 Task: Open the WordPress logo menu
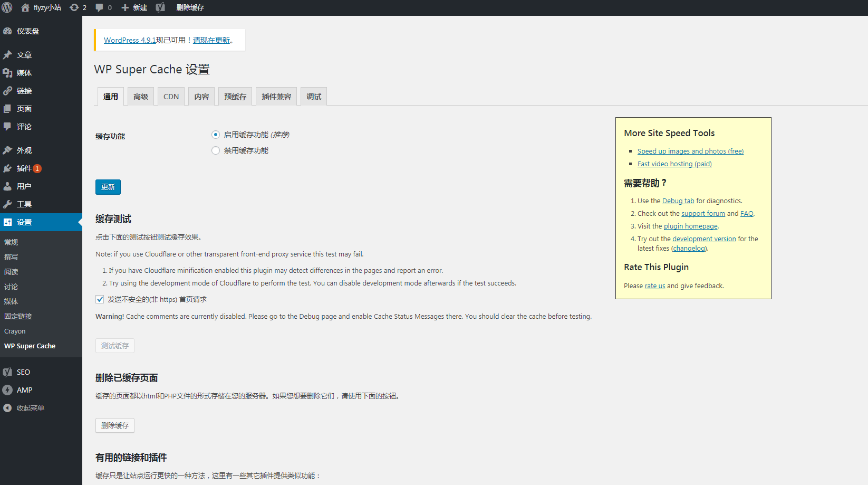[7, 7]
